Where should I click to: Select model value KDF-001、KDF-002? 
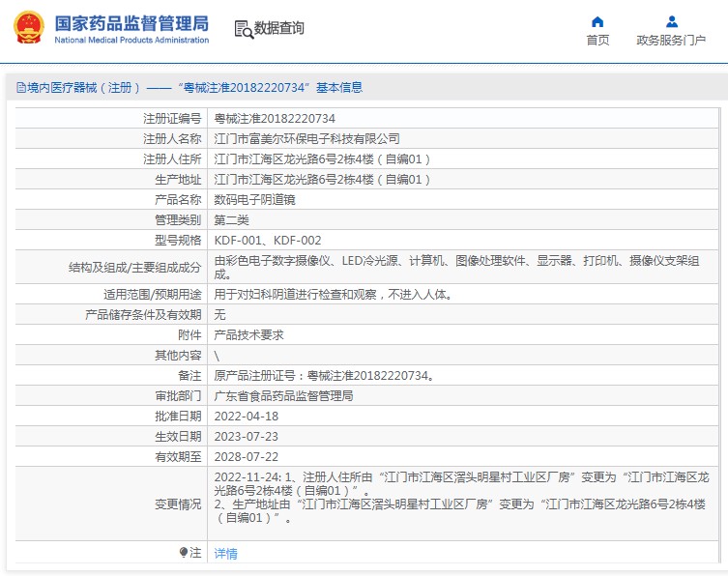pos(268,241)
